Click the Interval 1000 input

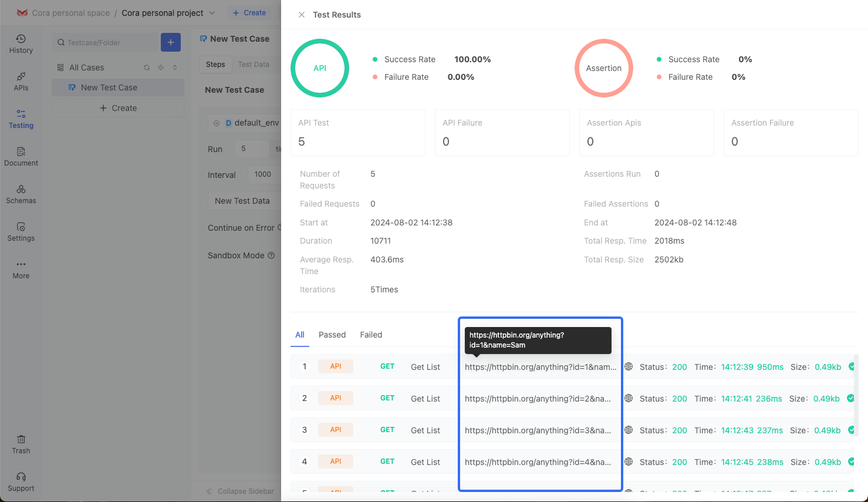(264, 174)
